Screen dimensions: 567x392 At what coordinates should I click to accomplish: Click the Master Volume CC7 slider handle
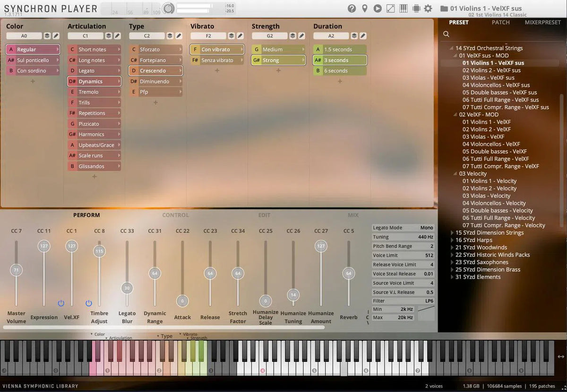[17, 270]
